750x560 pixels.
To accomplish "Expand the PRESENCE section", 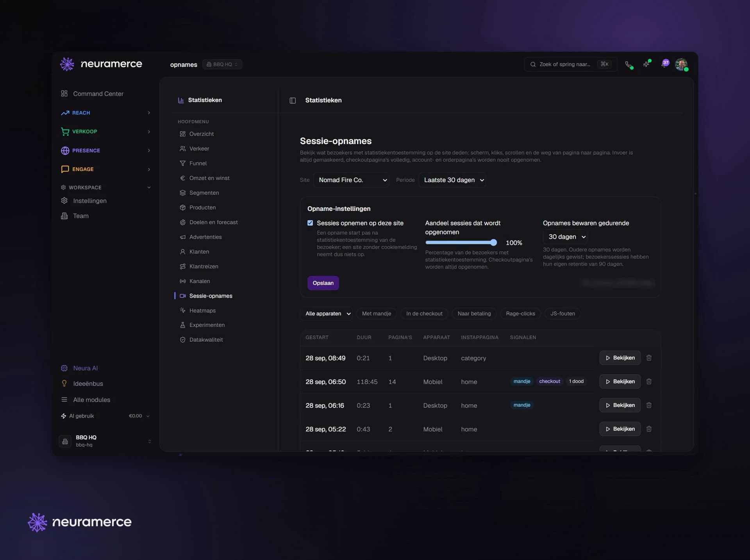I will 105,150.
